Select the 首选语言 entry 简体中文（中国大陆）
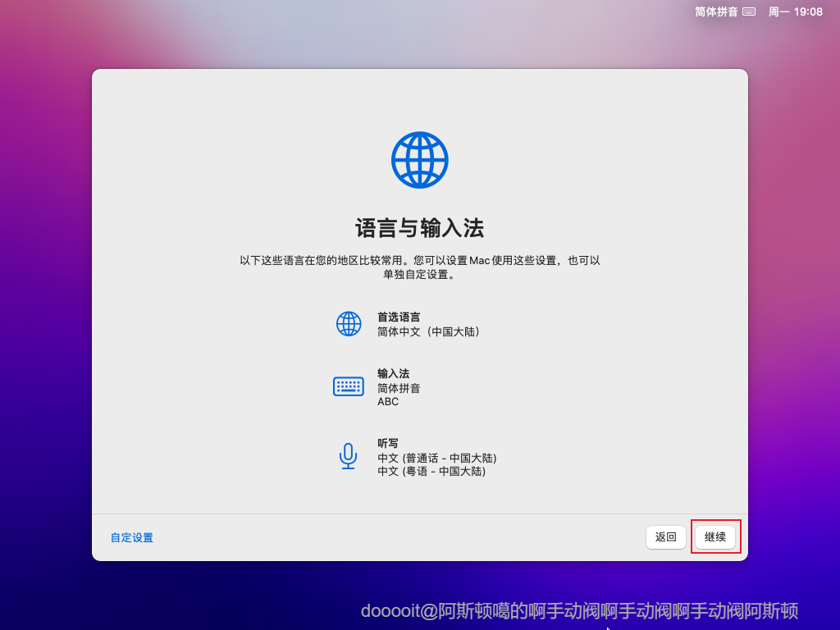 (x=435, y=332)
